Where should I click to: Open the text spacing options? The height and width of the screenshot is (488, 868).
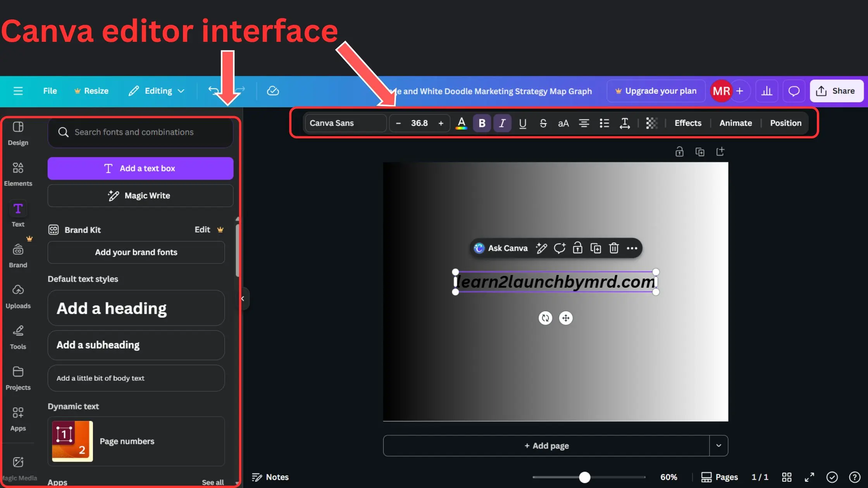coord(625,123)
